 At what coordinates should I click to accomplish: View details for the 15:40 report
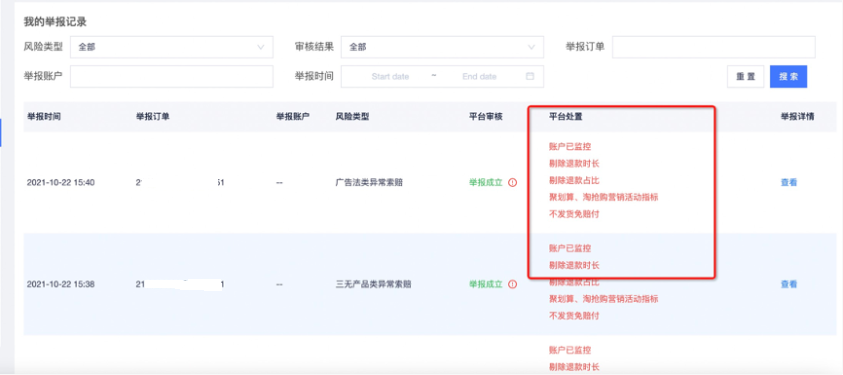point(789,183)
